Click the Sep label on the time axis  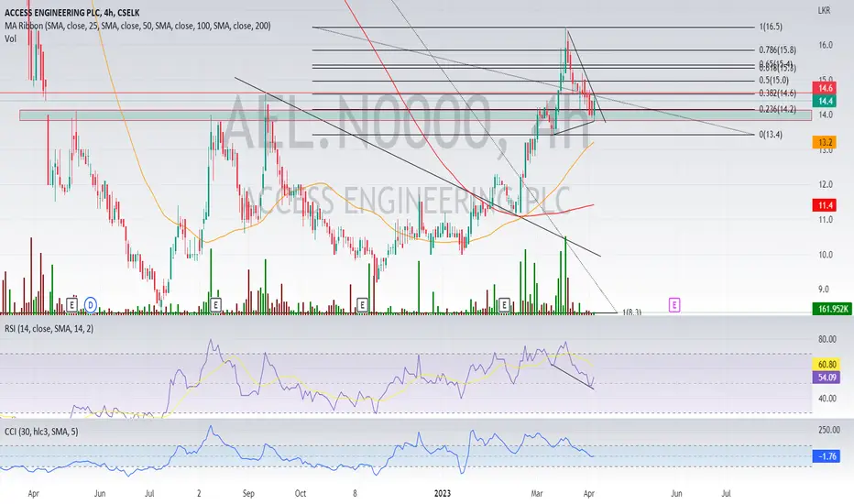[x=248, y=494]
